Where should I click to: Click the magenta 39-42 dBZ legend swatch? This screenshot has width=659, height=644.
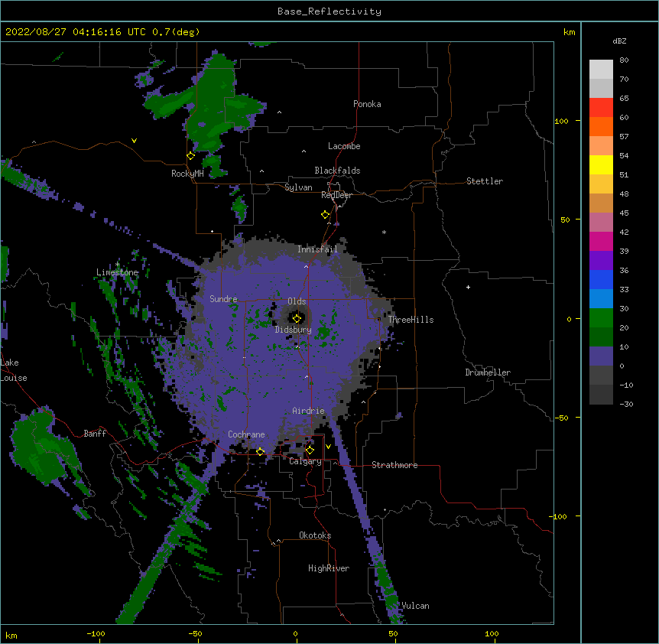pos(601,241)
